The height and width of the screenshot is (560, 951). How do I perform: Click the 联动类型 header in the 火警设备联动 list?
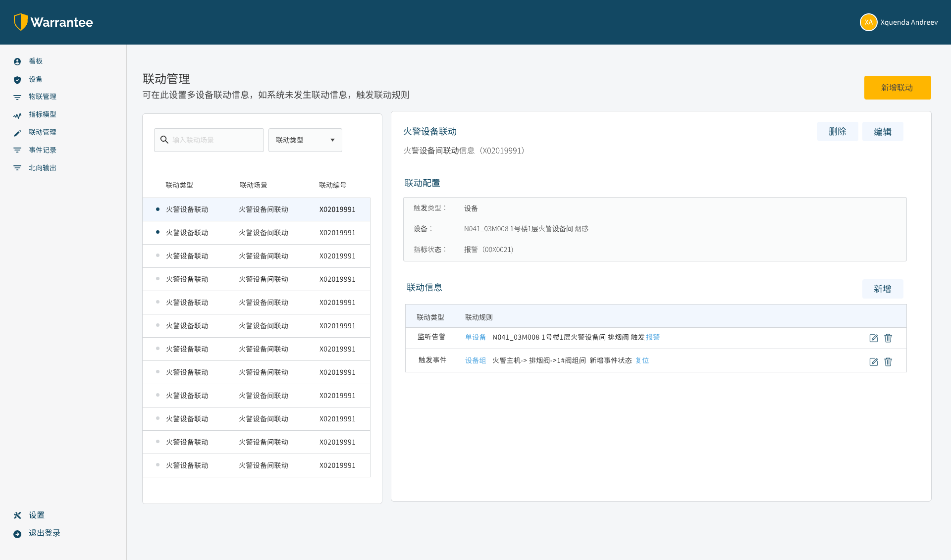pos(179,185)
